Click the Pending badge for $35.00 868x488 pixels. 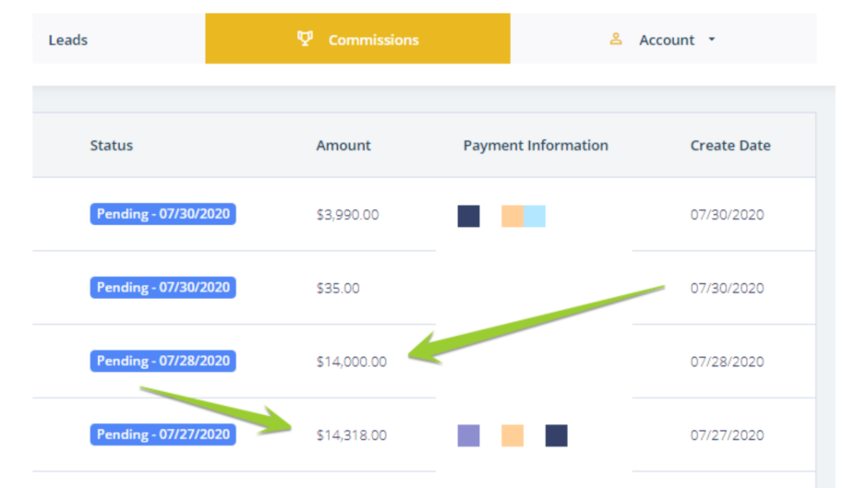[x=163, y=288]
